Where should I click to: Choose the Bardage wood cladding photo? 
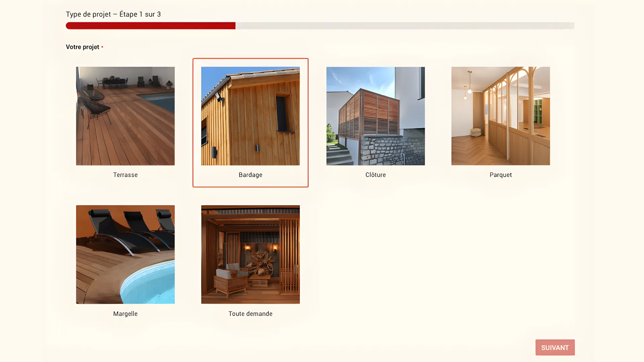point(250,116)
